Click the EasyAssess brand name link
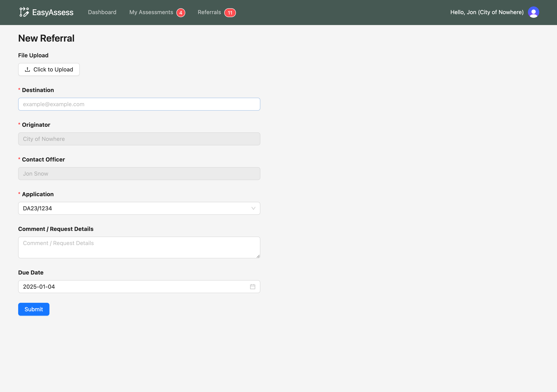This screenshot has width=557, height=392. pyautogui.click(x=53, y=12)
